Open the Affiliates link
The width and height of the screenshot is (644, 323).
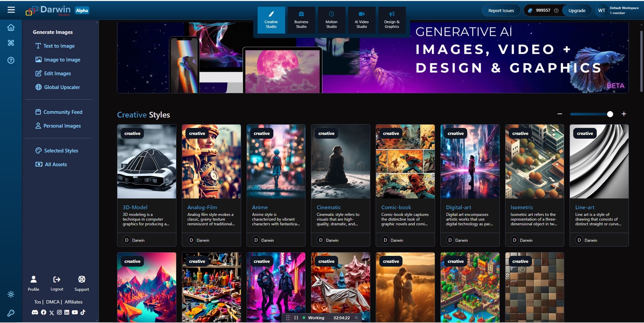click(73, 302)
